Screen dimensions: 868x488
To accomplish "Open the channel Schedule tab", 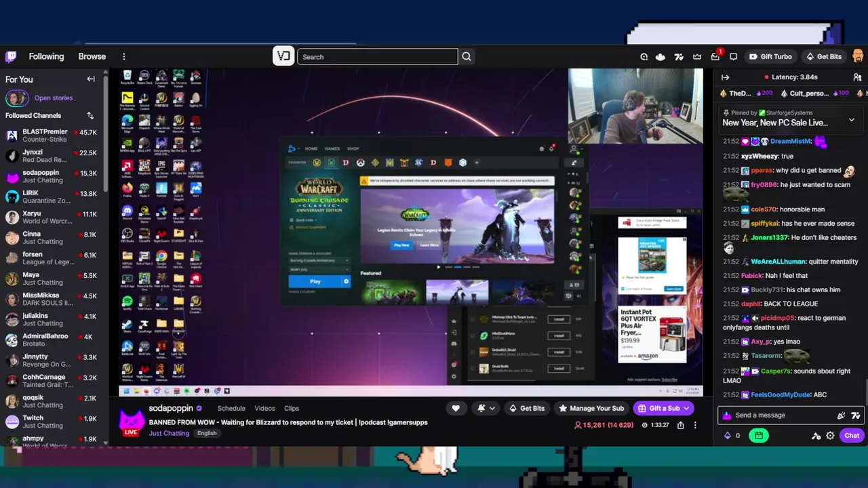I will coord(231,408).
